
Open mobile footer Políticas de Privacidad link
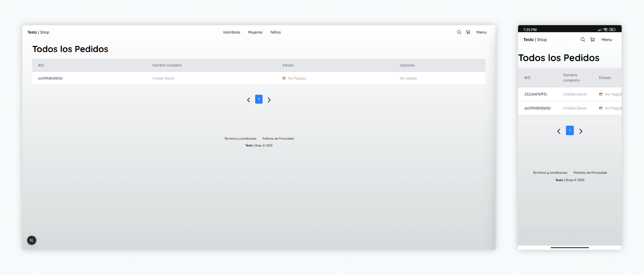[590, 173]
